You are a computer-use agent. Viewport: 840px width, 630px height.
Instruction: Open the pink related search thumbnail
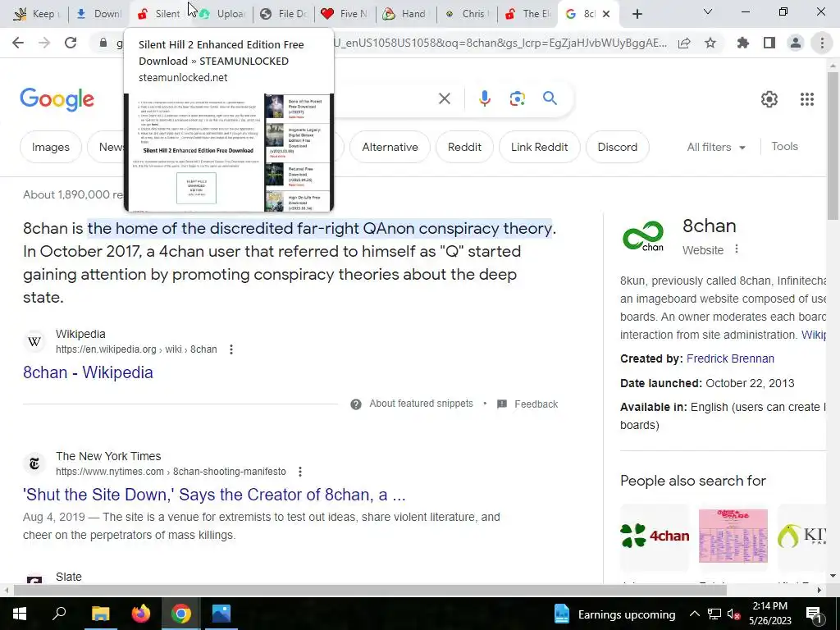[733, 536]
